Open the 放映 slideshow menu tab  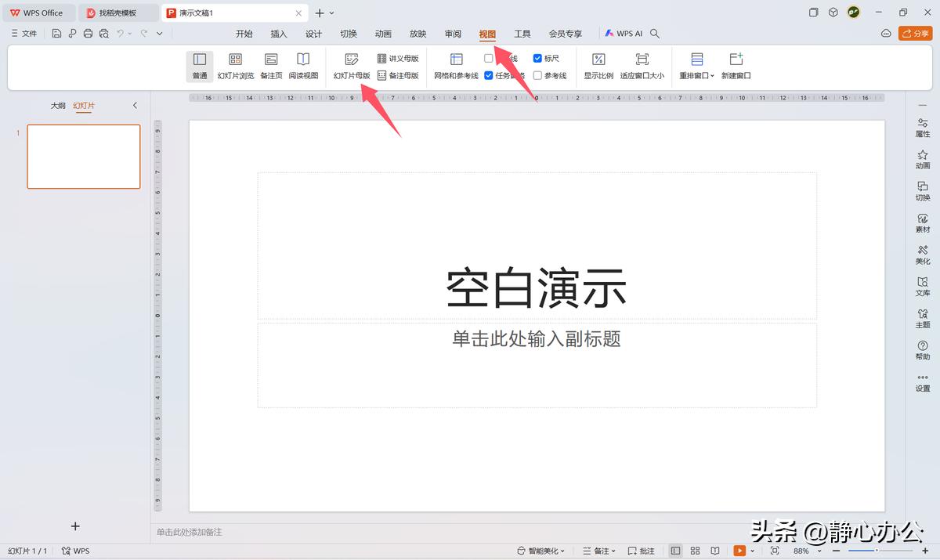[x=418, y=34]
